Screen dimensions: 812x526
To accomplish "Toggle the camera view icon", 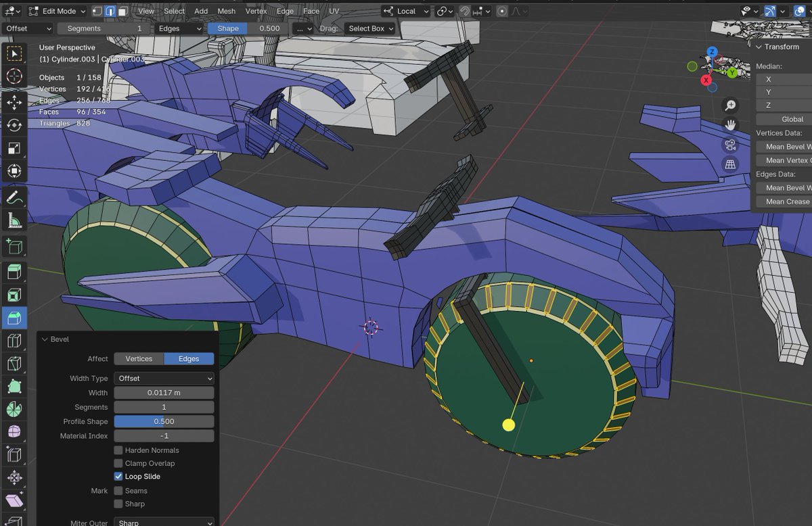I will click(x=730, y=145).
